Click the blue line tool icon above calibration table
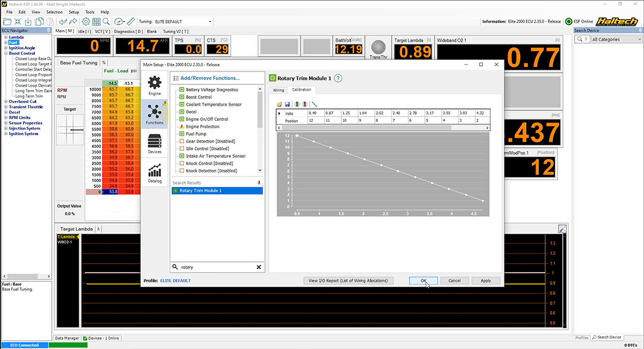 click(314, 104)
